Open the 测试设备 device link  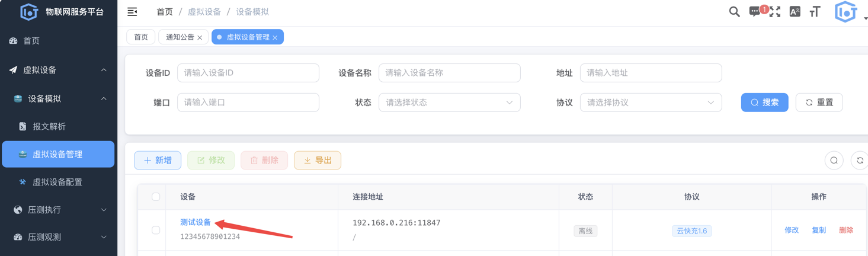coord(196,222)
